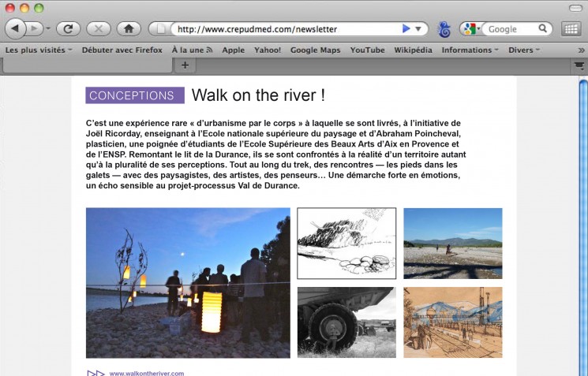Stop loading with the X button
Screen dimensions: 588x376
click(x=98, y=29)
